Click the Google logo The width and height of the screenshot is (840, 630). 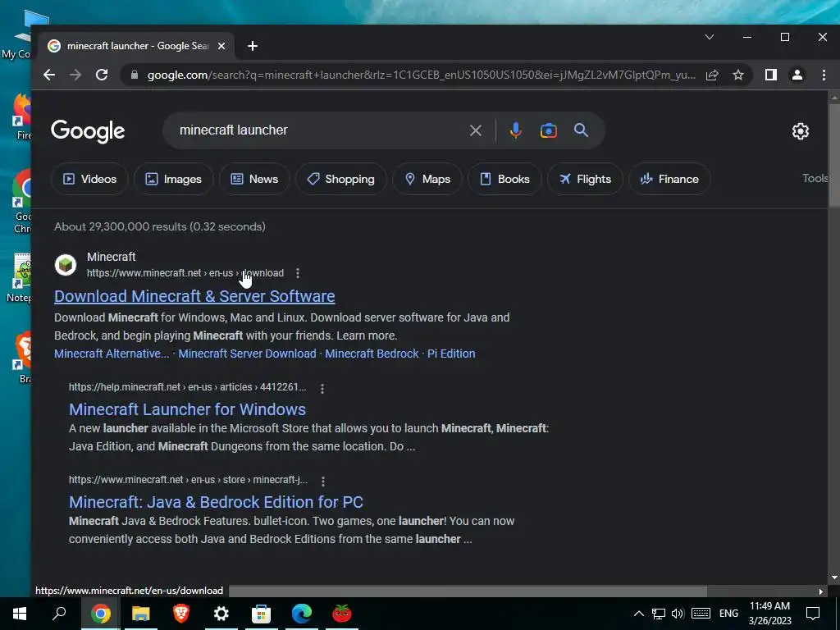point(88,130)
